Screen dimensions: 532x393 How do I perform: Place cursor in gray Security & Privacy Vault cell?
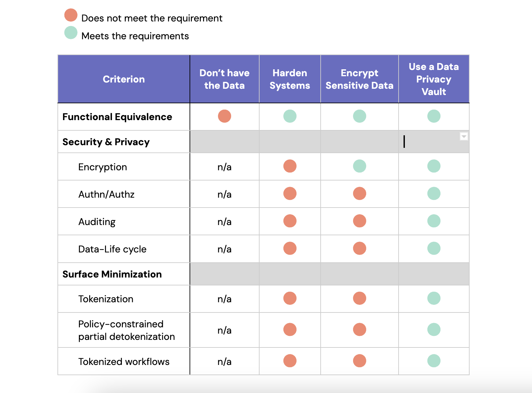tap(434, 142)
